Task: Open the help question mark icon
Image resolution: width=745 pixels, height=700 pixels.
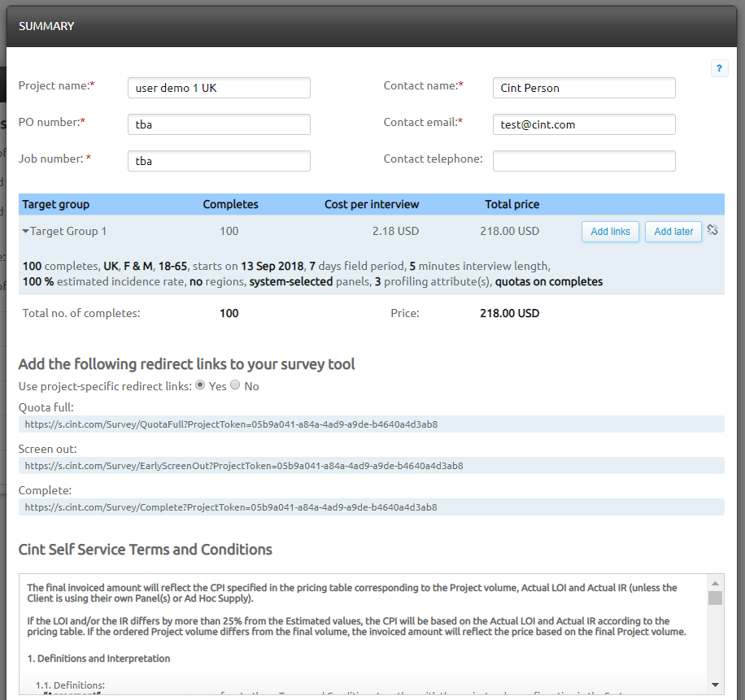Action: [719, 69]
